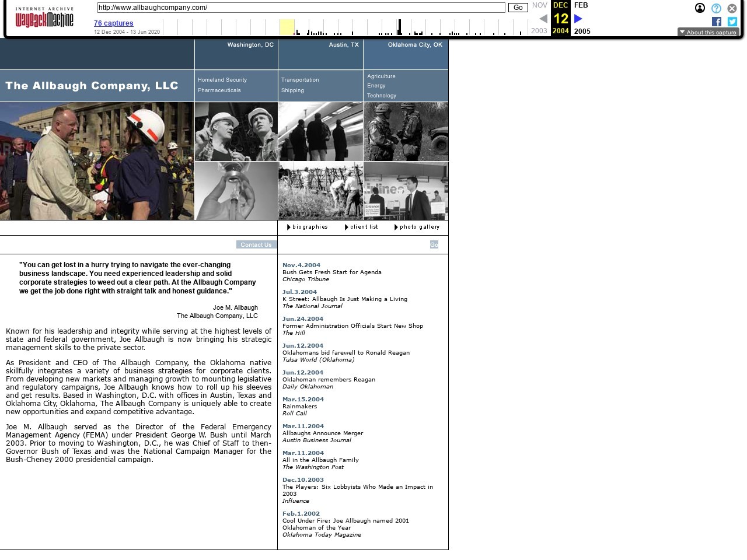
Task: Click the 76 captures link
Action: click(113, 23)
